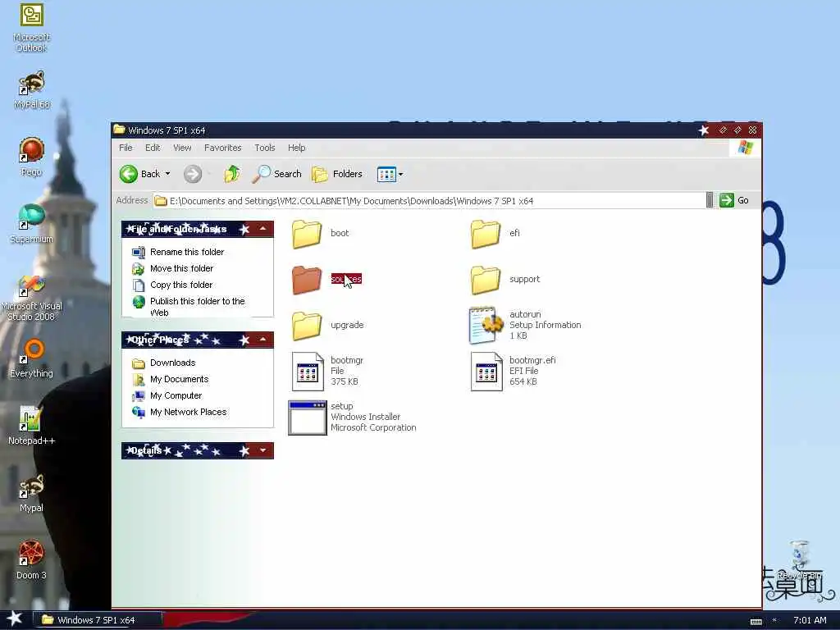Screen dimensions: 840x630
Task: Open the Recycle Bin icon
Action: pos(800,559)
